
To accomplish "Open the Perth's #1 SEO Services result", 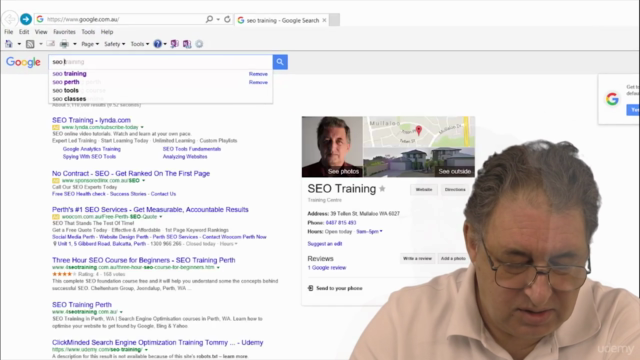I will (150, 209).
